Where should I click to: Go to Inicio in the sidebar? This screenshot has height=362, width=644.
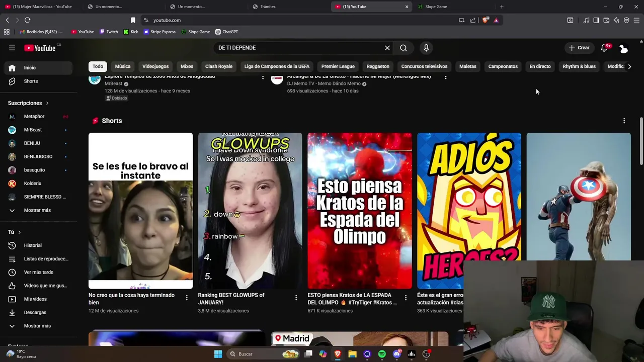[x=38, y=67]
